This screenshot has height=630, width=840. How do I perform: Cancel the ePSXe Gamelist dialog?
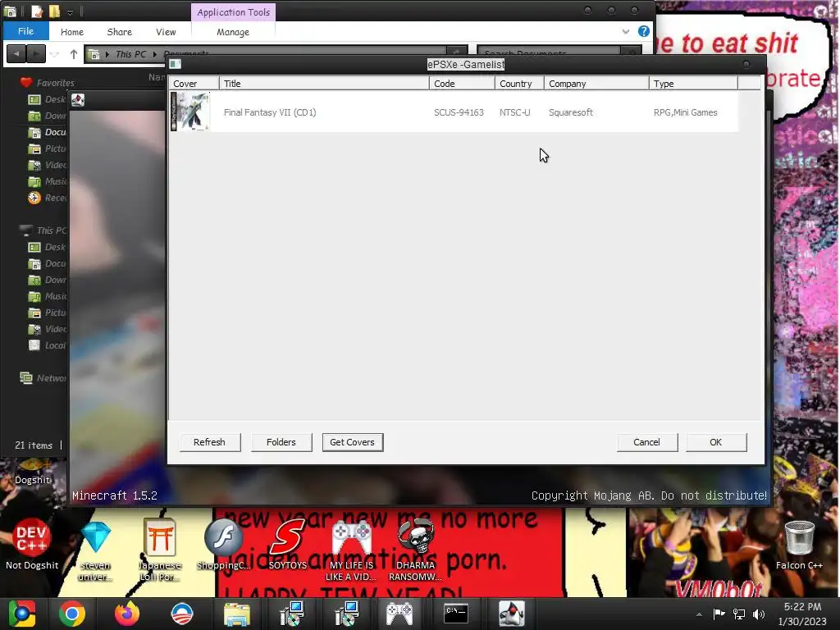647,442
